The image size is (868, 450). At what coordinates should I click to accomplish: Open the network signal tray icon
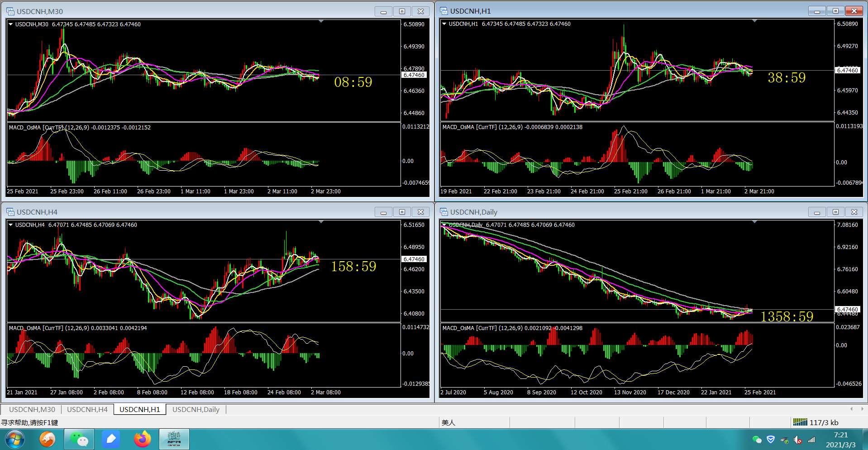(x=811, y=440)
